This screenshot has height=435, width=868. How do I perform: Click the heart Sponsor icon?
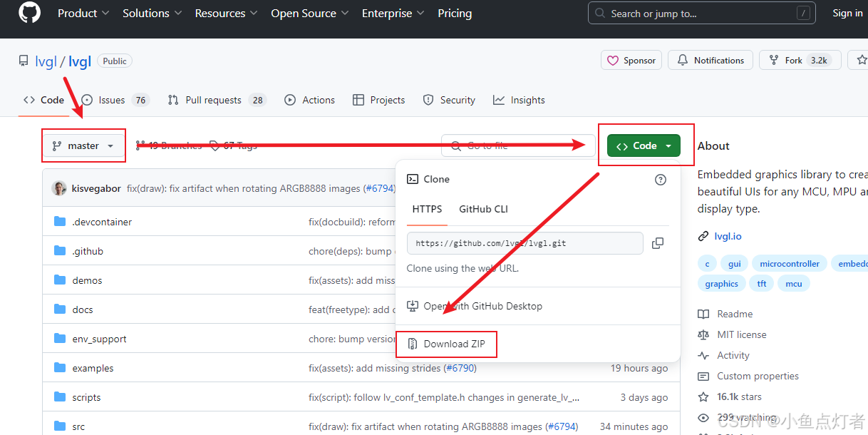click(x=613, y=61)
